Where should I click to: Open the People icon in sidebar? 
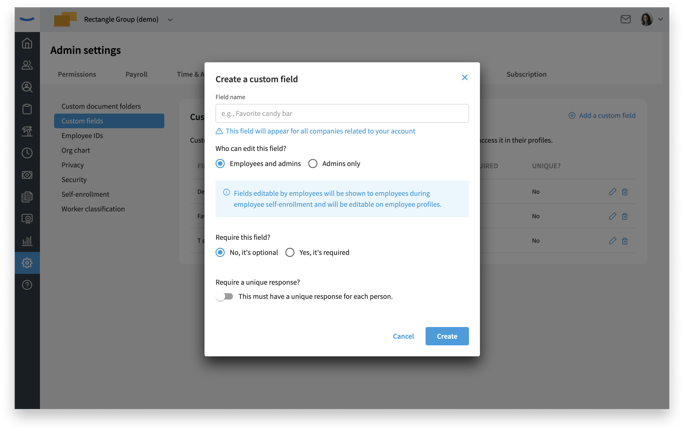point(27,65)
